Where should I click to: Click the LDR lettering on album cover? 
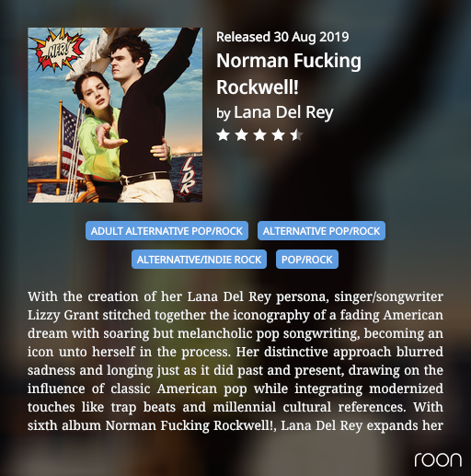tap(188, 176)
